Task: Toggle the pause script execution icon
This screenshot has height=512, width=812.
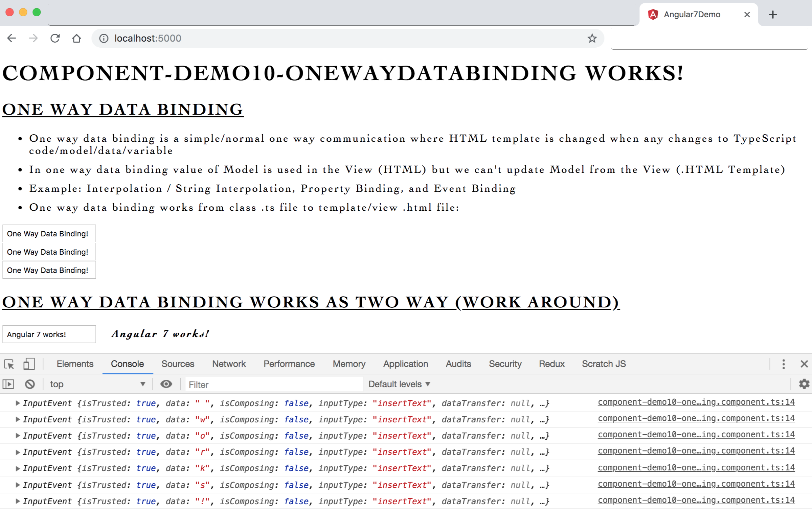Action: coord(8,384)
